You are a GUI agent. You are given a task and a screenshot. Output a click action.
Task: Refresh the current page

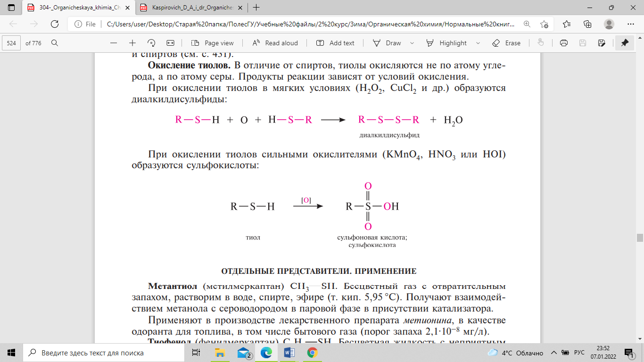pyautogui.click(x=55, y=24)
